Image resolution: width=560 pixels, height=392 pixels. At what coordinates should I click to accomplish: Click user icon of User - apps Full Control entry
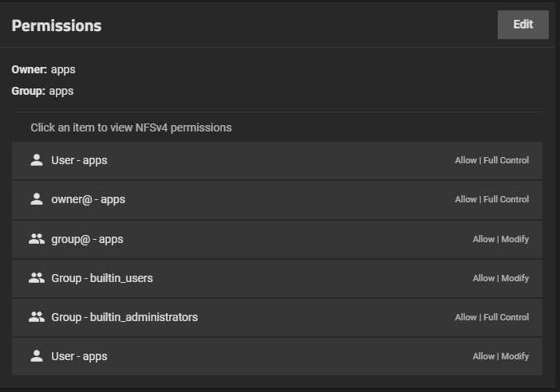(37, 160)
